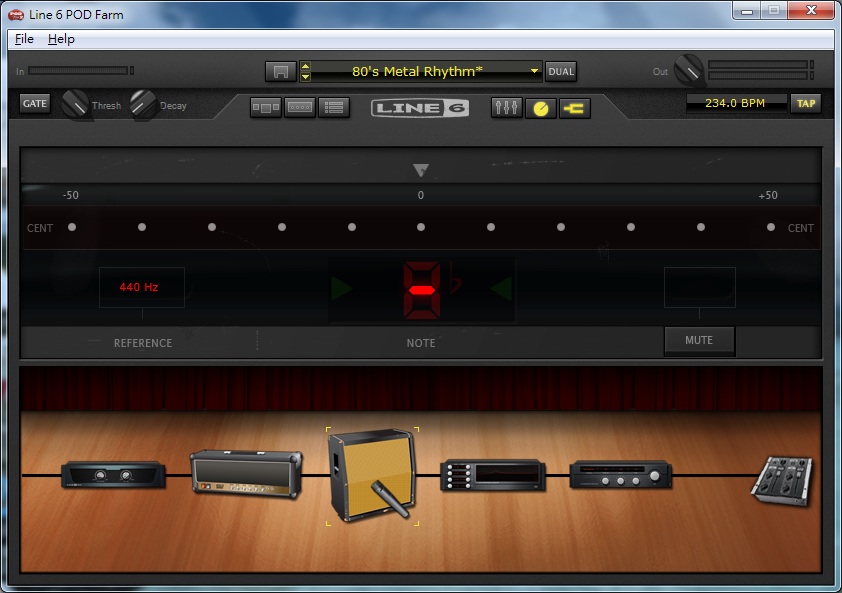Click the tuner note display
Viewport: 842px width, 593px height.
422,290
